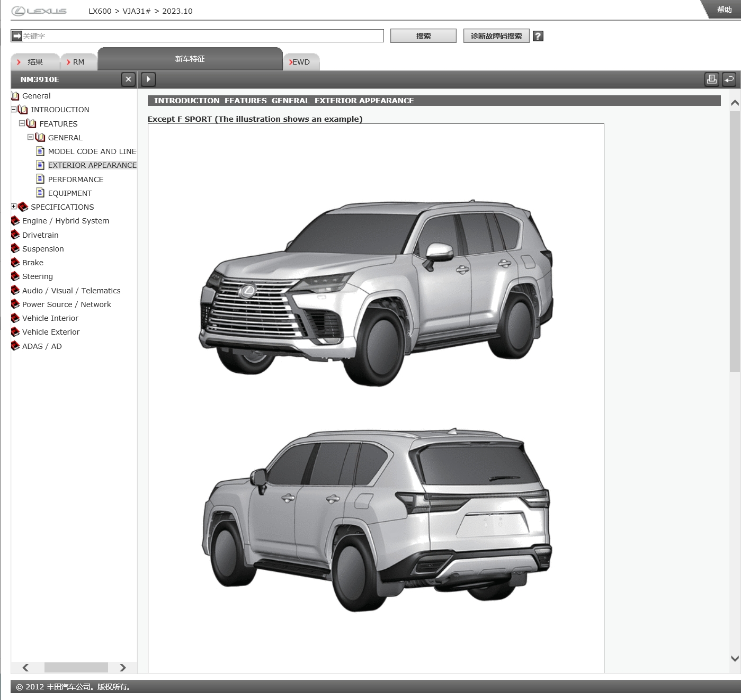Click the keyword search input field

202,36
